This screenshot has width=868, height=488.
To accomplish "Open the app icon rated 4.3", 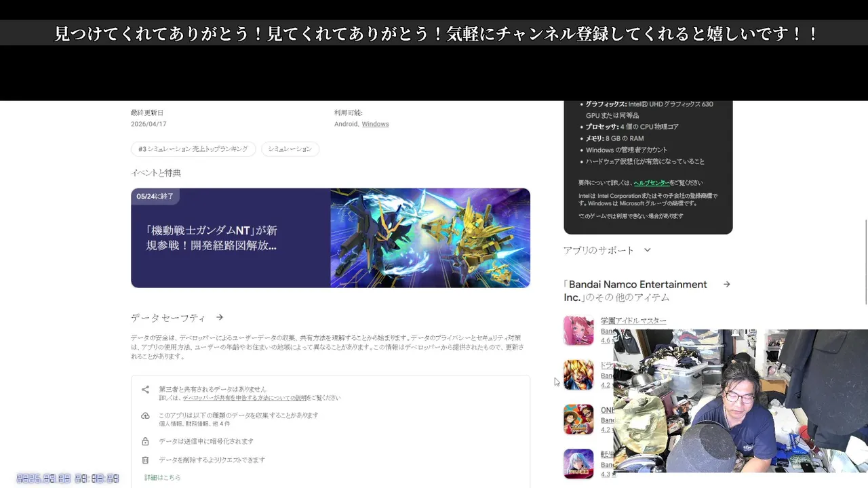I will (578, 464).
